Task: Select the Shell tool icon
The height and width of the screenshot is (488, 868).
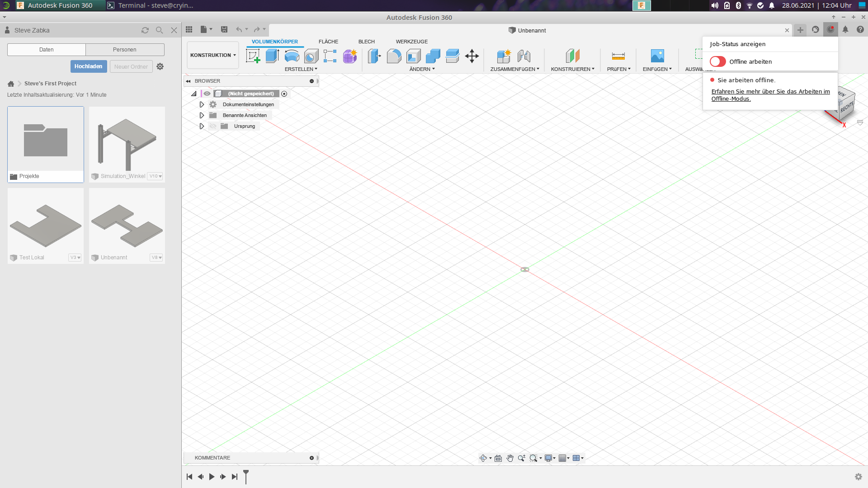Action: [413, 56]
